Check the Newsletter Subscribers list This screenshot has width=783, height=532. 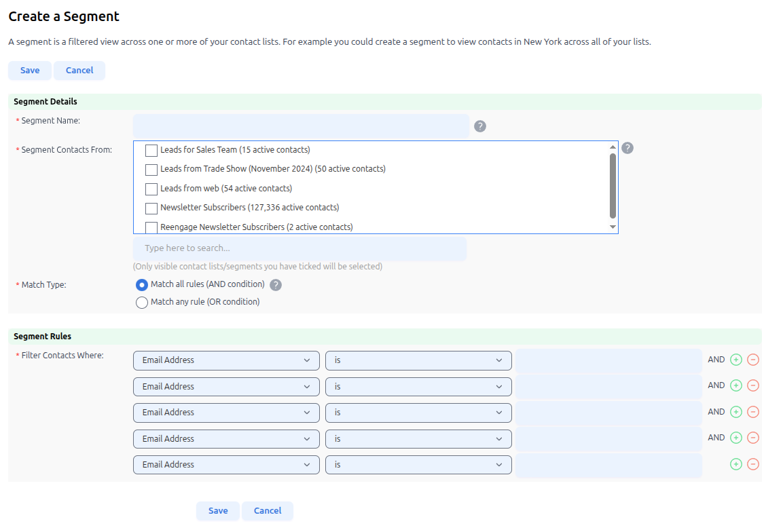[151, 208]
